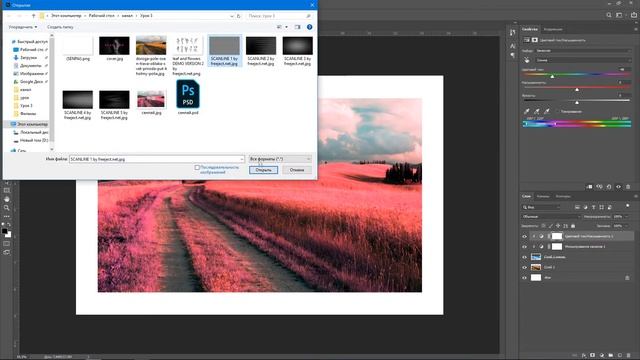Enable the Colorize checkbox in Properties
This screenshot has width=640, height=360.
pyautogui.click(x=558, y=111)
